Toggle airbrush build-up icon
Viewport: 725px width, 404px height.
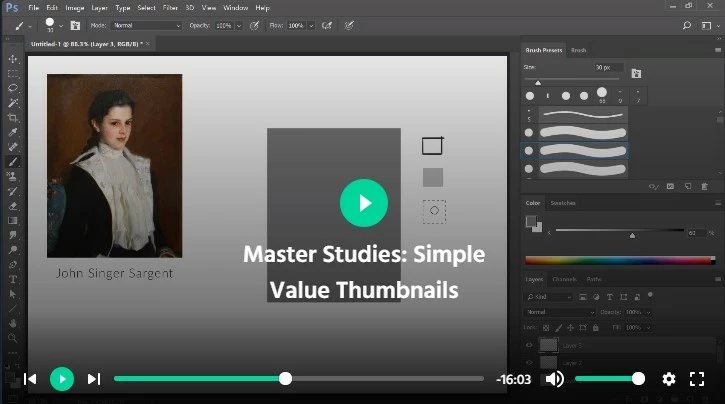click(327, 25)
